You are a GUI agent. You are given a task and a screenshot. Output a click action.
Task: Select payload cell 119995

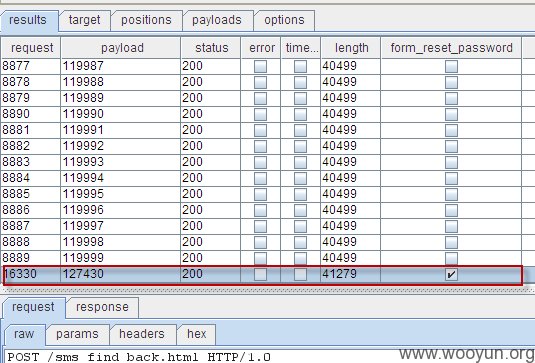tap(121, 194)
